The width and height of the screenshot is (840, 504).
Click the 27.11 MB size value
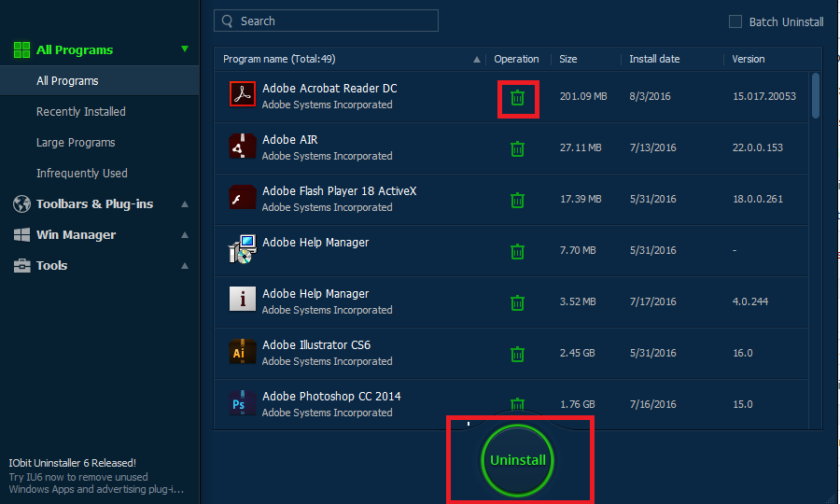pos(581,147)
